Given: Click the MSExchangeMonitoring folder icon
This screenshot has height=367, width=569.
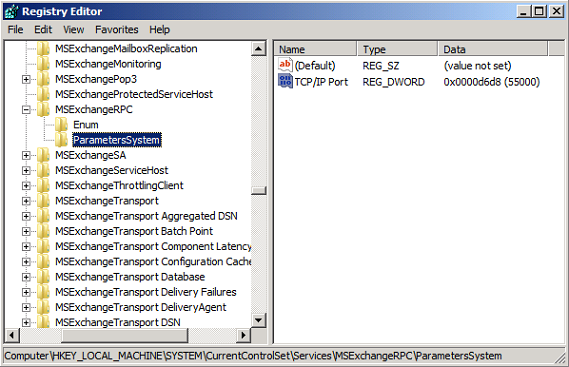Looking at the screenshot, I should (x=43, y=64).
